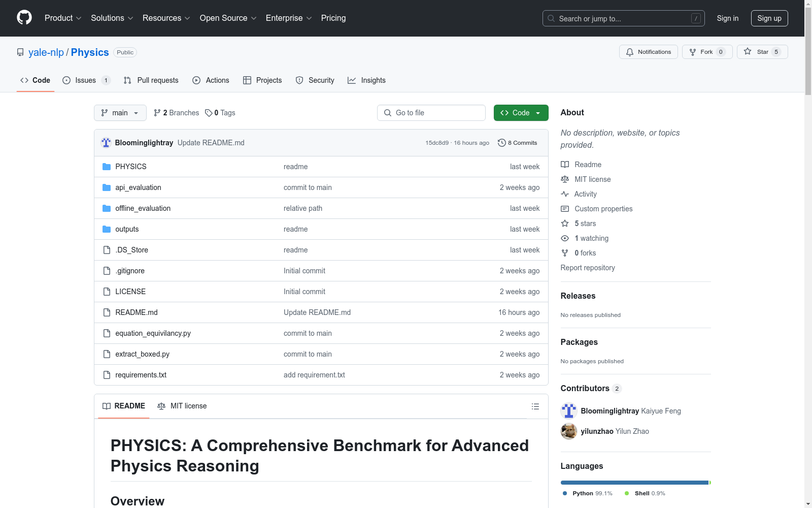Click the equation_equivilancy.py file icon

pyautogui.click(x=107, y=333)
